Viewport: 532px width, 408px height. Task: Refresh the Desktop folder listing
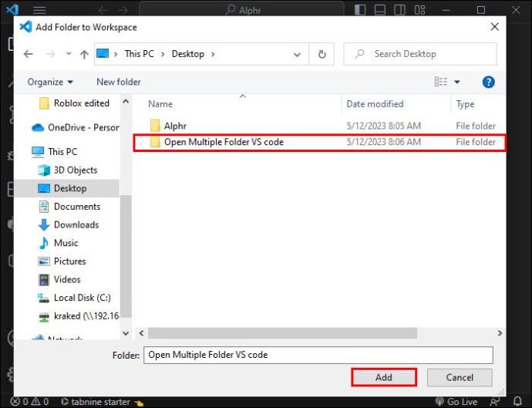[322, 54]
